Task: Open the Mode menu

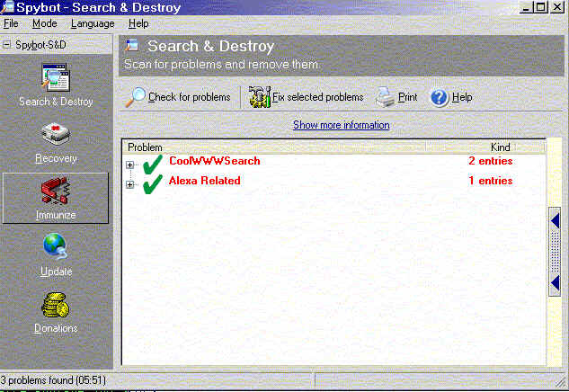Action: coord(45,23)
